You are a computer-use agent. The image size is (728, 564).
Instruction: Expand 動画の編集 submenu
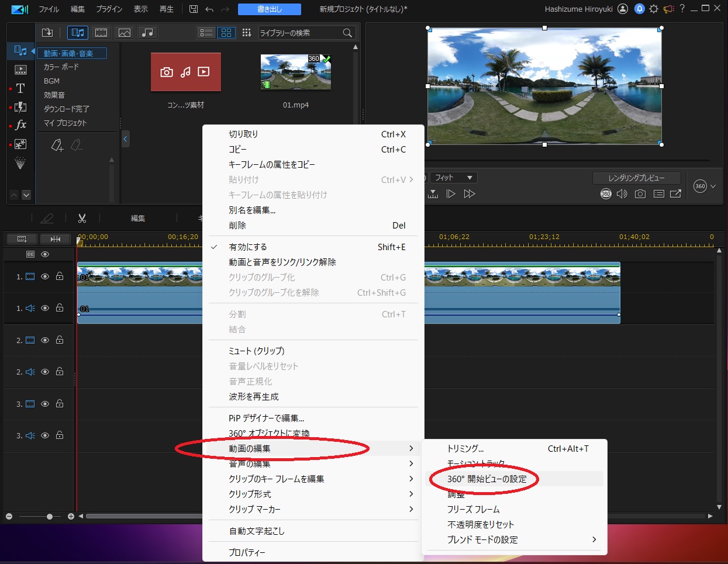313,448
